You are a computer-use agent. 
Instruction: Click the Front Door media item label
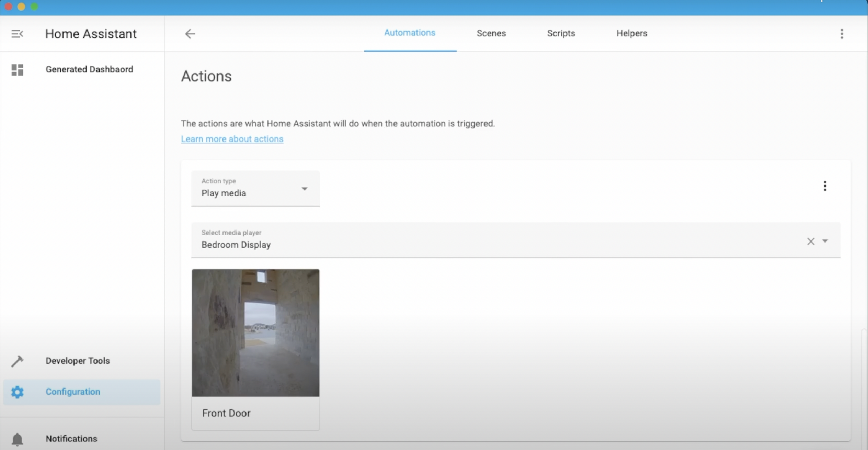pos(226,413)
